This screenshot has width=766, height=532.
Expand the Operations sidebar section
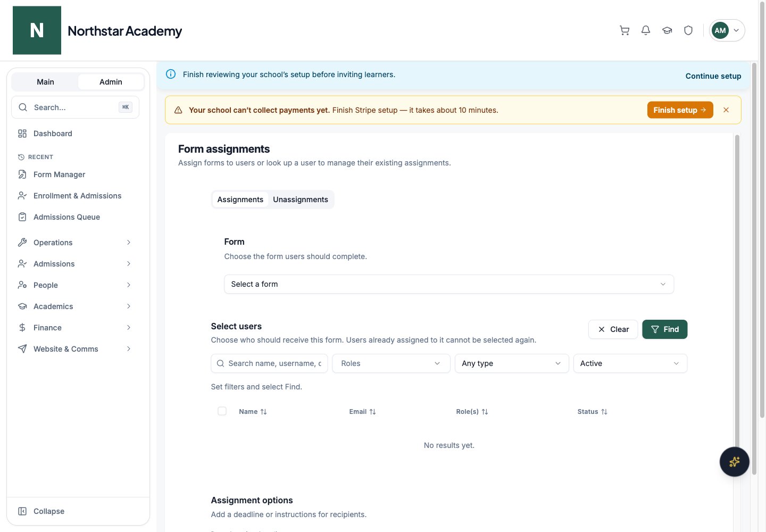[75, 243]
